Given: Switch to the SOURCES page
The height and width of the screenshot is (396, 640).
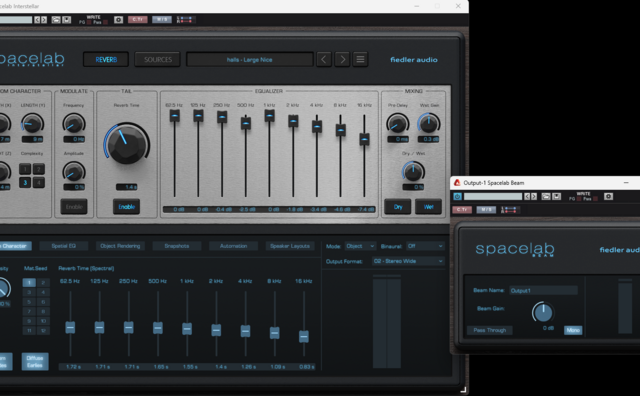Looking at the screenshot, I should tap(158, 60).
